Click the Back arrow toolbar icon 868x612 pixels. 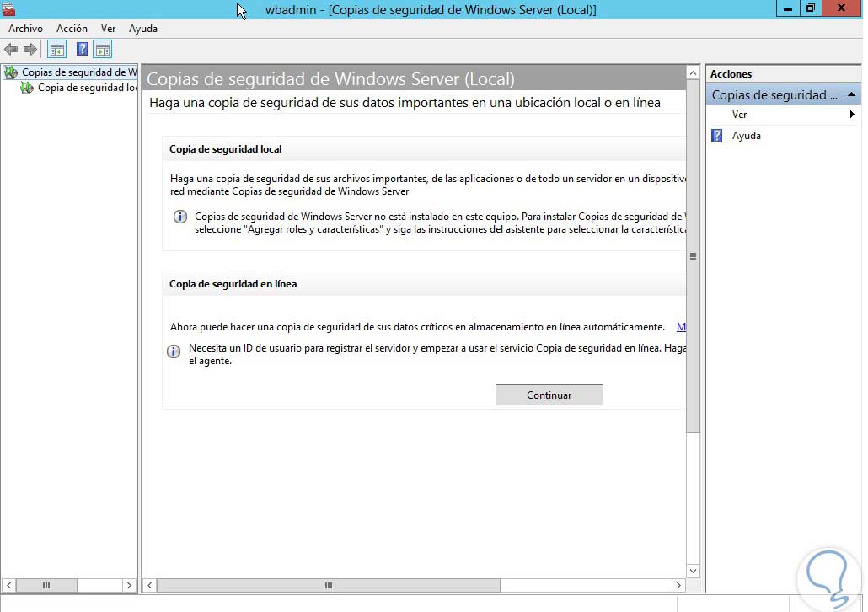pyautogui.click(x=11, y=49)
